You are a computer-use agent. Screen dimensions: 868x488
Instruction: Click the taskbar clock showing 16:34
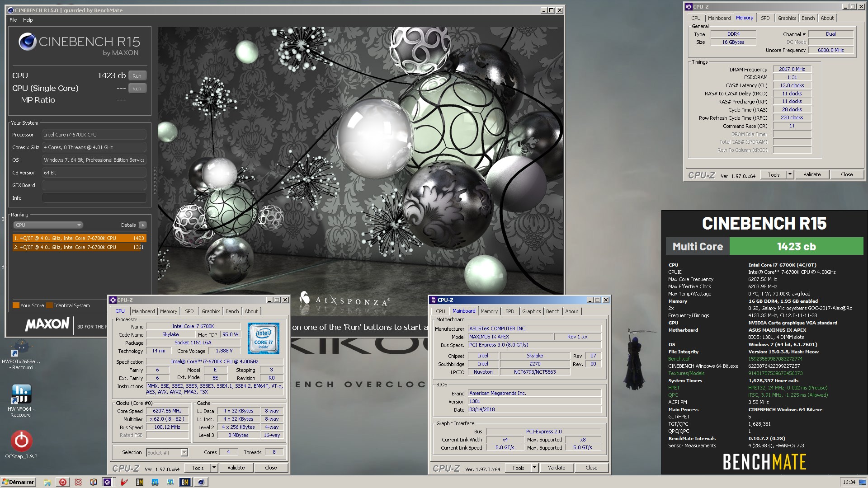[849, 482]
